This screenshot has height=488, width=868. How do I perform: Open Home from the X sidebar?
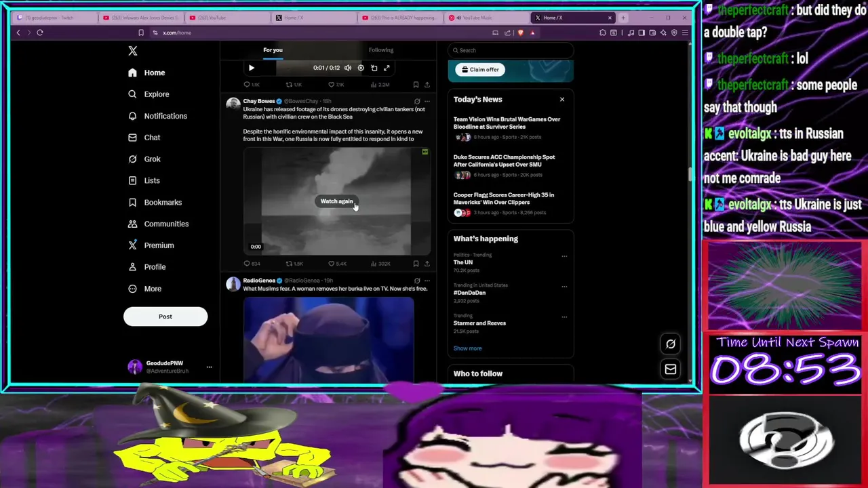point(146,73)
